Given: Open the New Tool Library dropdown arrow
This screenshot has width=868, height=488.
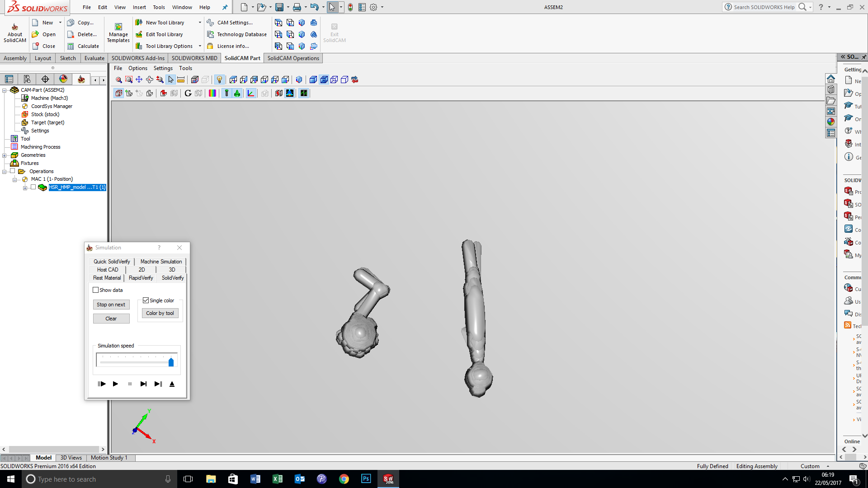Looking at the screenshot, I should pos(200,23).
